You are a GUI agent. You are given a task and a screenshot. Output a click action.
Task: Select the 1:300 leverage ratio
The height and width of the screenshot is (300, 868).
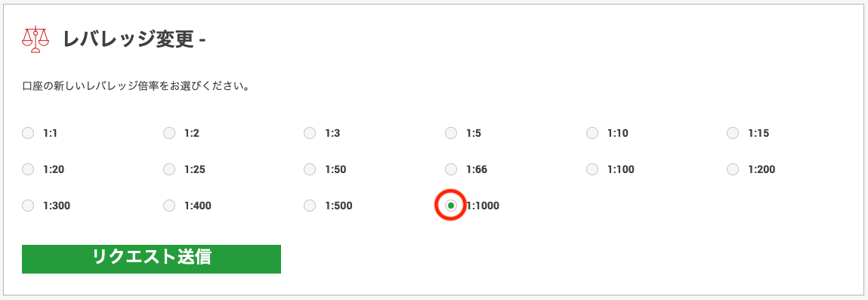click(28, 206)
